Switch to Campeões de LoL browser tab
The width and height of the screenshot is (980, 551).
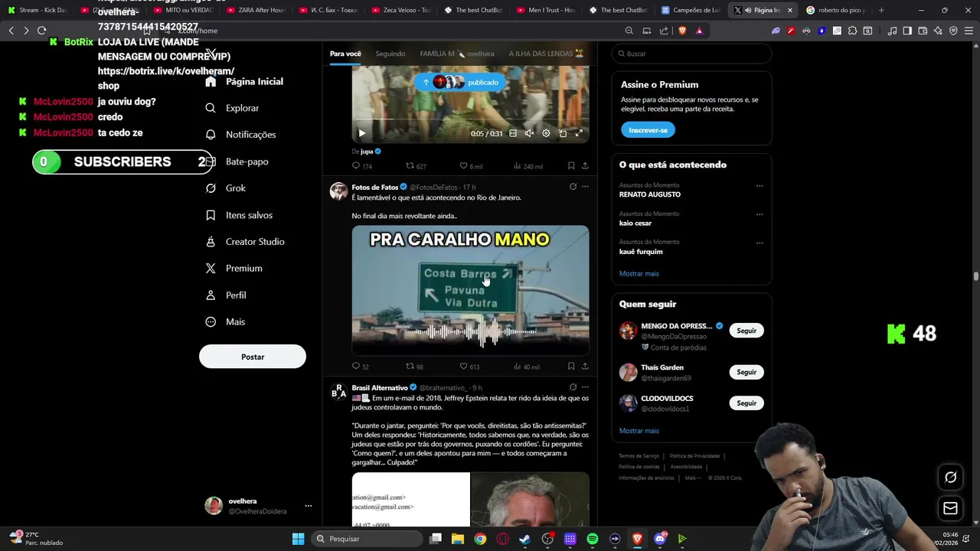(x=691, y=10)
